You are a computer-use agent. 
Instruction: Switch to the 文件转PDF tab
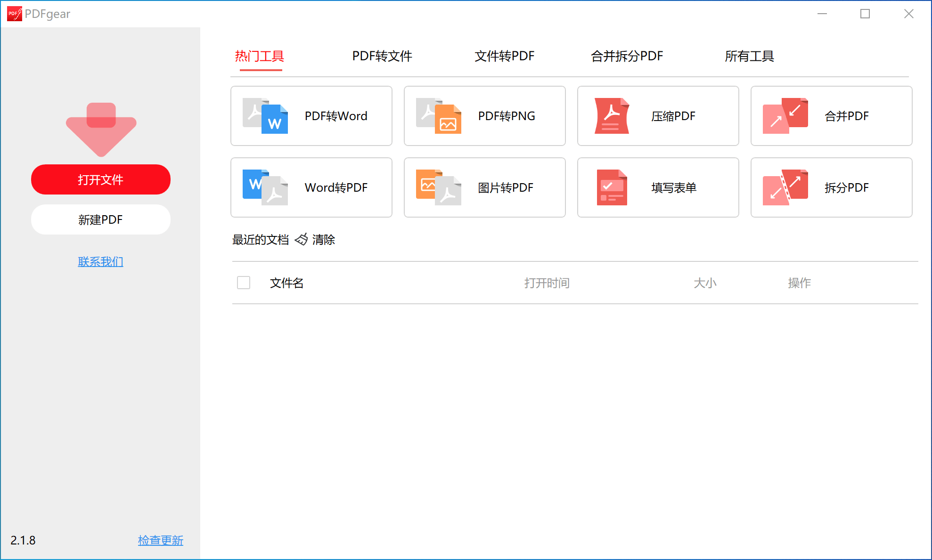click(x=504, y=56)
